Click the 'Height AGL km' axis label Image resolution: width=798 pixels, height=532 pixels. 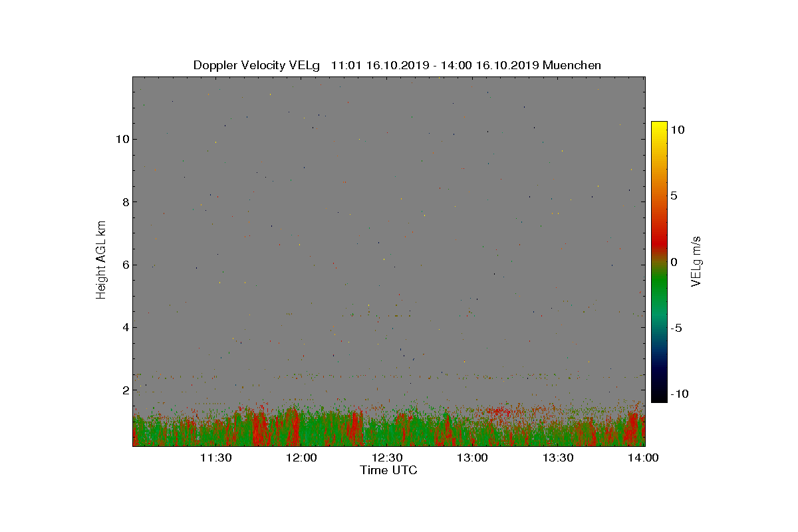pos(101,261)
